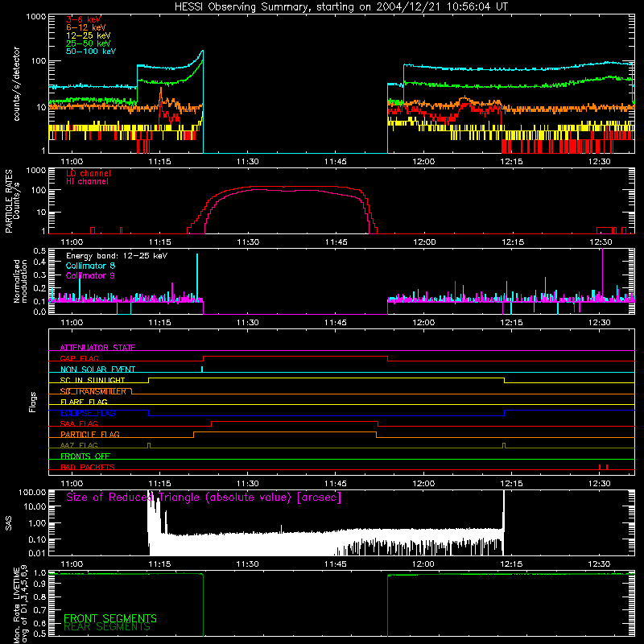This screenshot has height=644, width=644.
Task: Select the cyan 50-100 keV legend entry
Action: pyautogui.click(x=91, y=52)
